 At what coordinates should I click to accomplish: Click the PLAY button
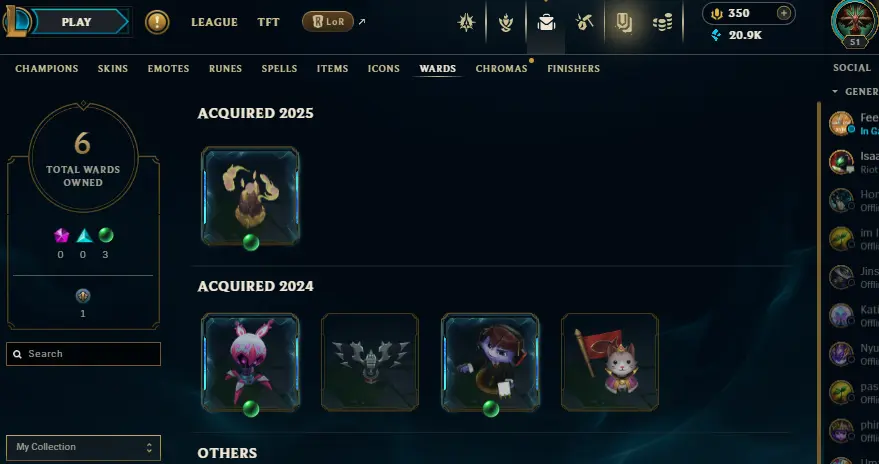(78, 22)
